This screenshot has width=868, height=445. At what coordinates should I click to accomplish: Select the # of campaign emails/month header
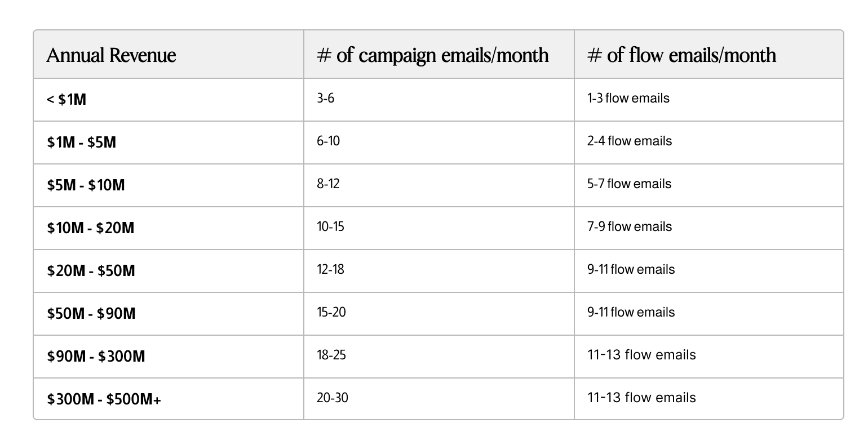pos(433,55)
